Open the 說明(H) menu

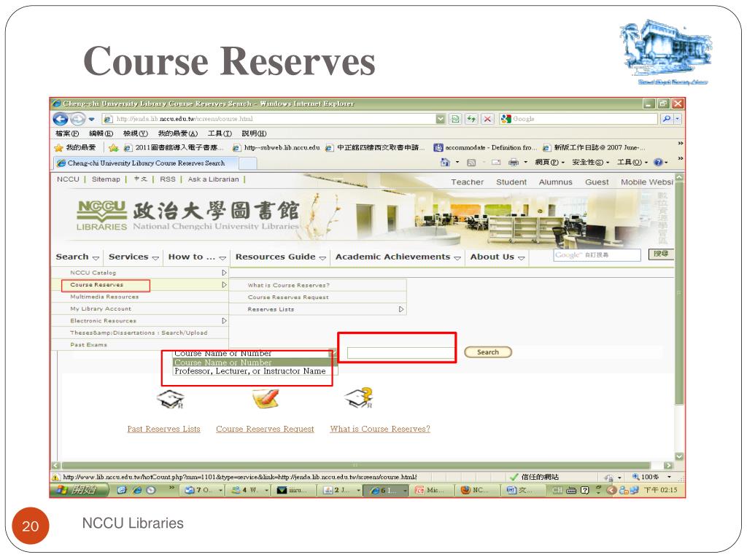[x=254, y=133]
